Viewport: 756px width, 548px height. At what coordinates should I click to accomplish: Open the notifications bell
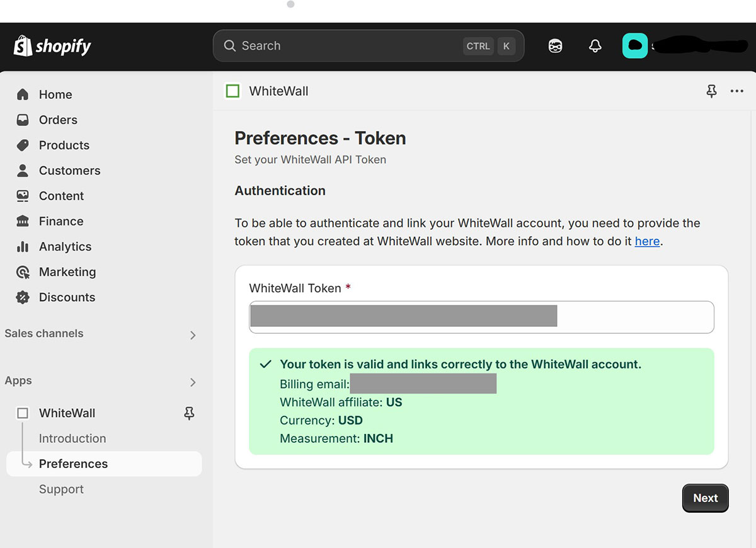pos(595,46)
